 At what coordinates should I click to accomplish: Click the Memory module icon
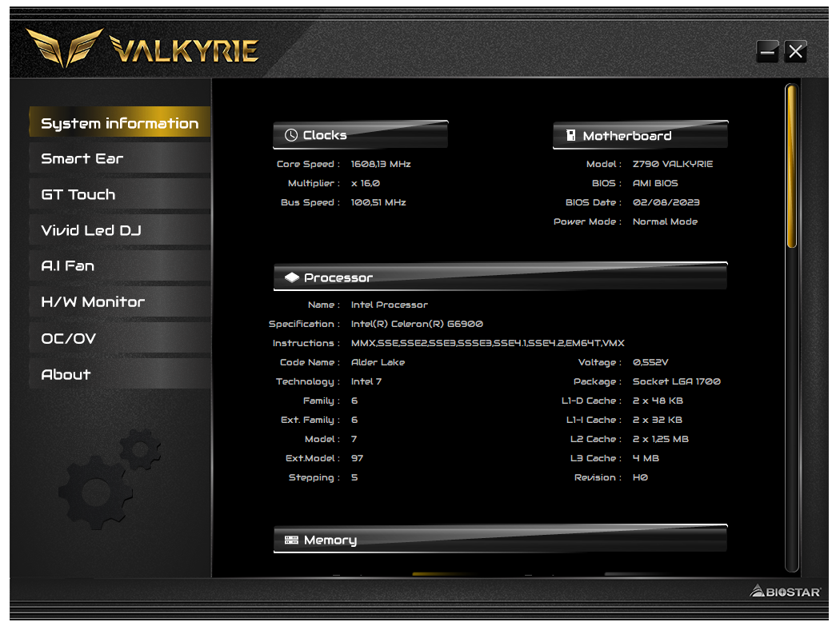click(x=291, y=540)
